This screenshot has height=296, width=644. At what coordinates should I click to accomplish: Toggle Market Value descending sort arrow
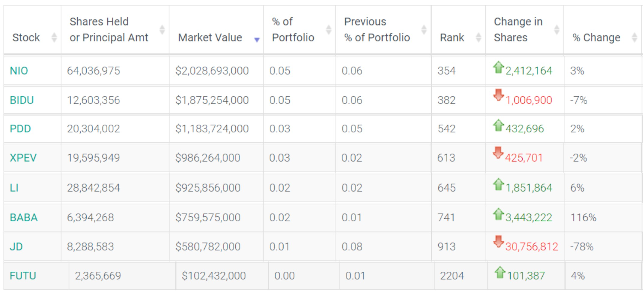point(257,40)
